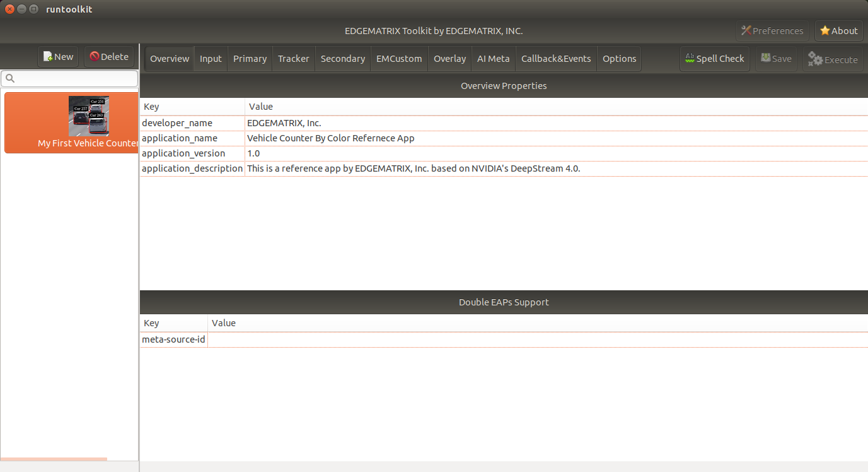Open the Primary tab
The height and width of the screenshot is (472, 868).
click(x=250, y=59)
